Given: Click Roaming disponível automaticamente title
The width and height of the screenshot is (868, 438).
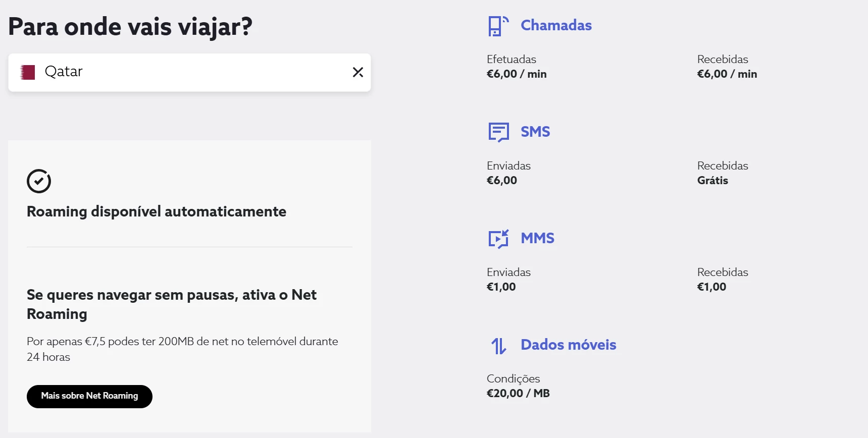Looking at the screenshot, I should pyautogui.click(x=157, y=211).
